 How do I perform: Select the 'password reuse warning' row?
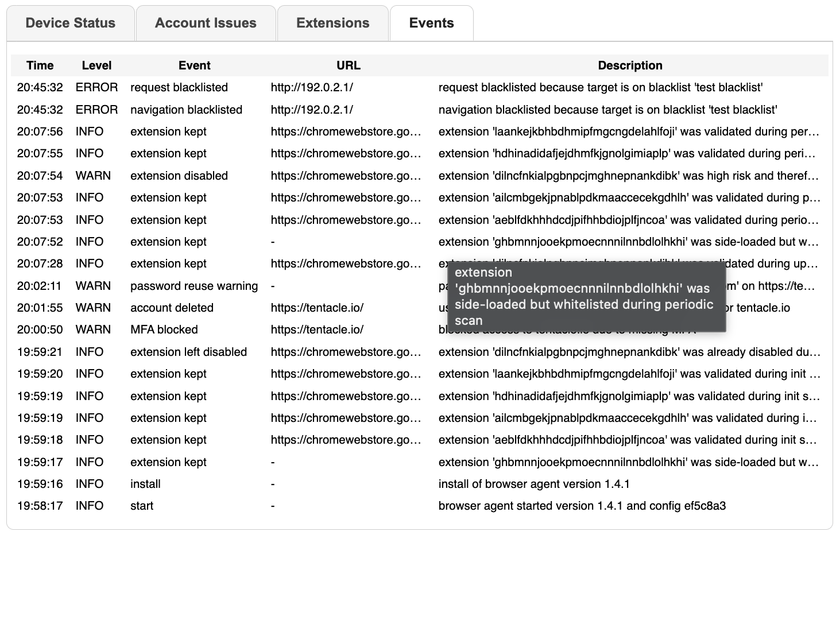click(194, 286)
